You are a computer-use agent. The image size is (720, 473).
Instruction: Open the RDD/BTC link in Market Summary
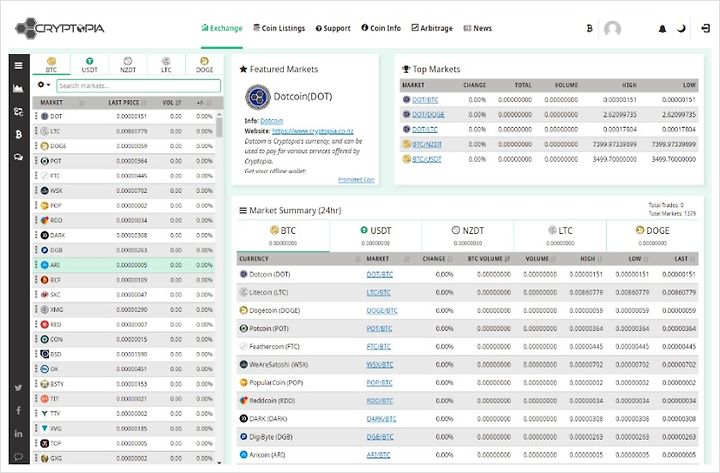[380, 401]
